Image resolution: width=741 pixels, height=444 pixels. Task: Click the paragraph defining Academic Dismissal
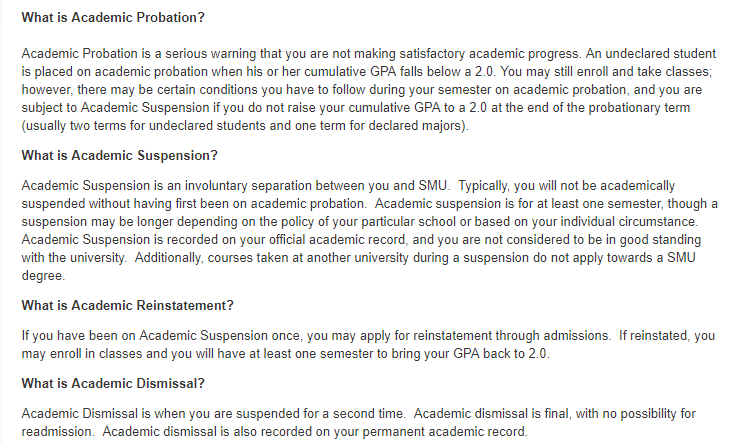[360, 421]
